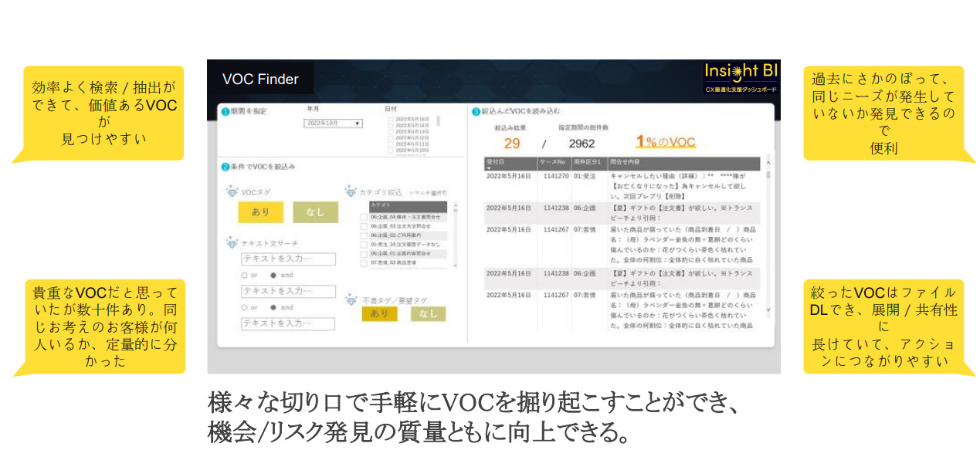Click the あり button under VOCタグ
Image resolution: width=980 pixels, height=450 pixels.
(x=261, y=212)
